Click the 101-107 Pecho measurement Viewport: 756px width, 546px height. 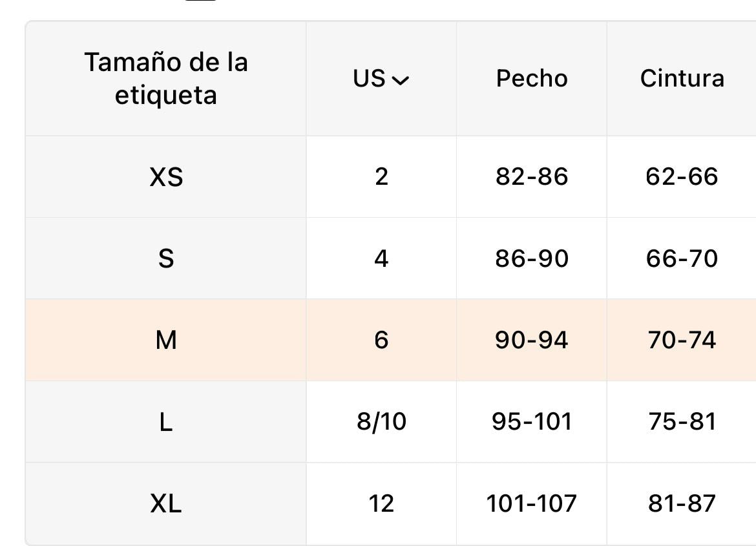532,503
